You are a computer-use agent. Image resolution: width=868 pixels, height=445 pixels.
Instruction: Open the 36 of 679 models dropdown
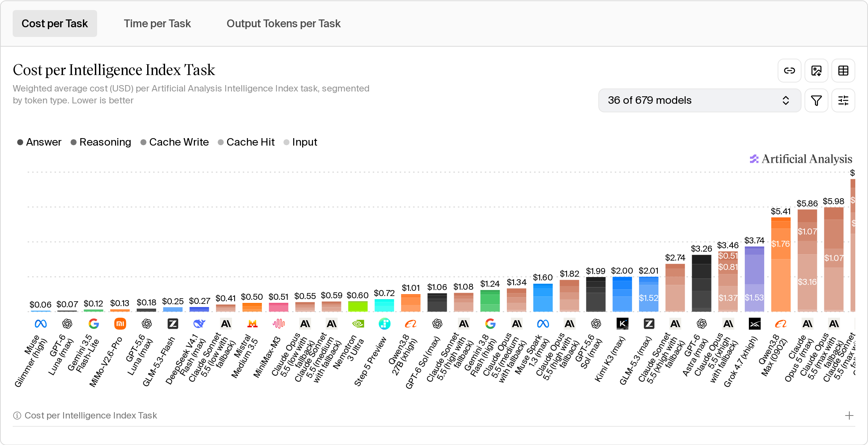[x=700, y=100]
